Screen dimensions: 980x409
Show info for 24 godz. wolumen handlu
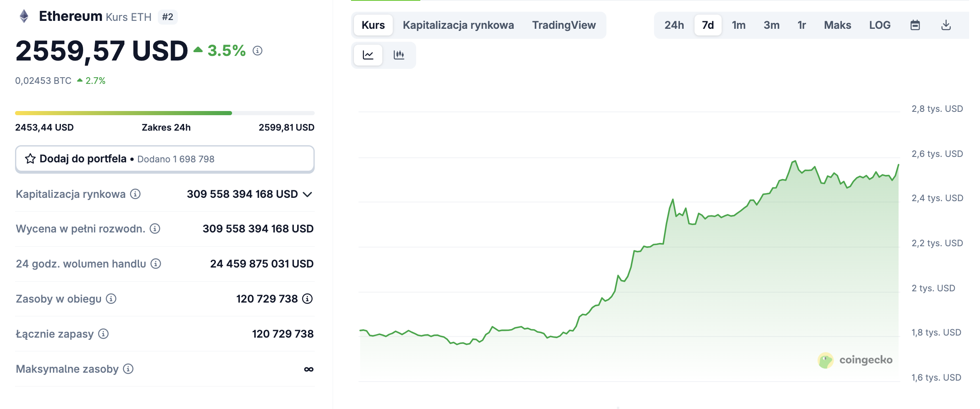coord(156,264)
